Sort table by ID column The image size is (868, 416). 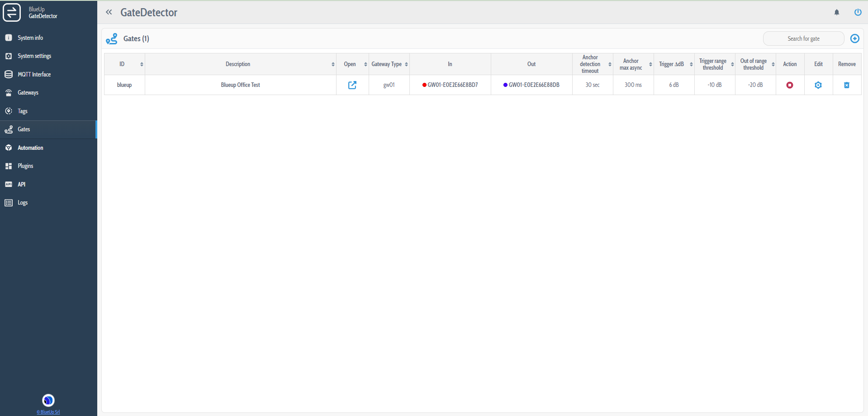click(142, 64)
